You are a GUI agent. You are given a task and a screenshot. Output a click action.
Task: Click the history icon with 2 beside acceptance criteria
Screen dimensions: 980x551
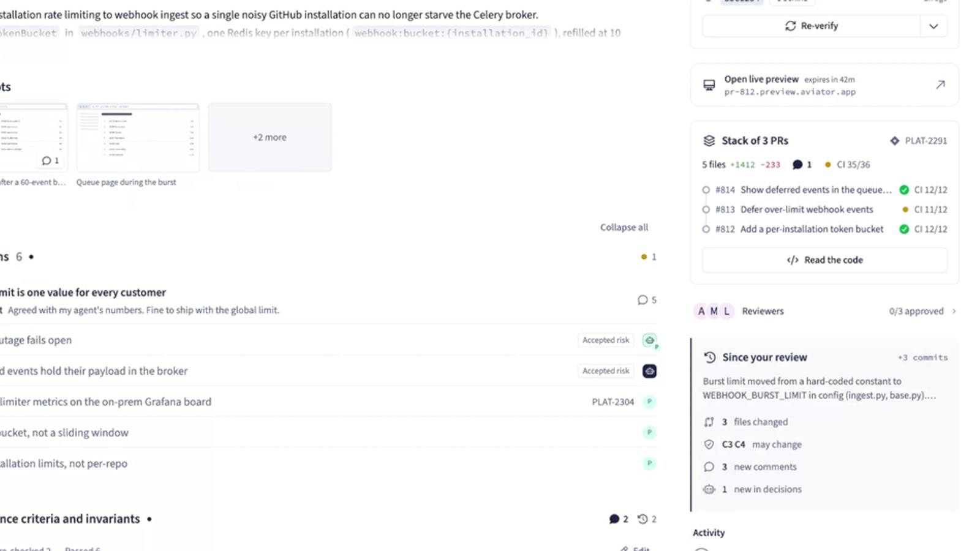coord(642,519)
